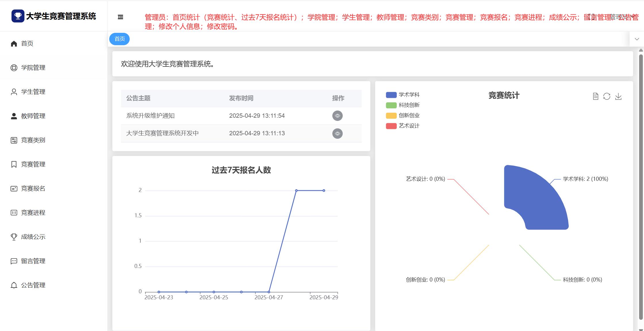This screenshot has width=644, height=331.
Task: Click the 学生管理 sidebar link
Action: [33, 92]
